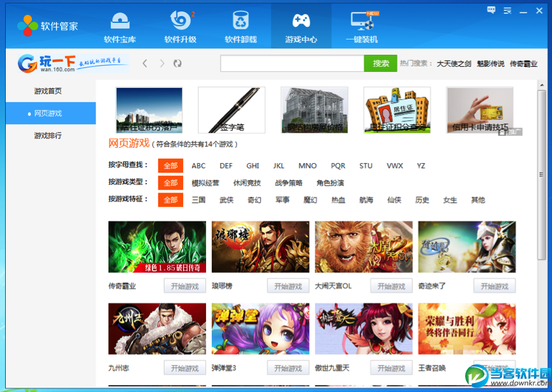Filter by feature 魔幻

coord(310,200)
